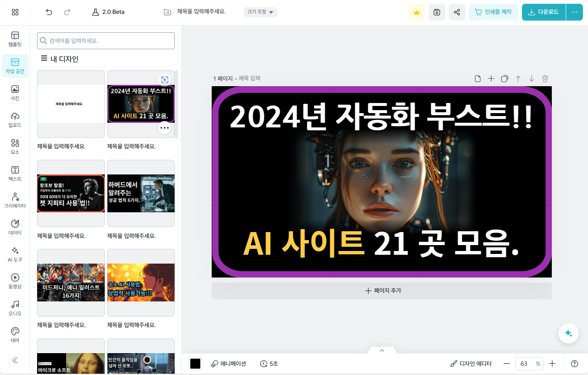Viewport: 588px width, 375px height.
Task: Change the 5초 page duration
Action: pos(269,364)
